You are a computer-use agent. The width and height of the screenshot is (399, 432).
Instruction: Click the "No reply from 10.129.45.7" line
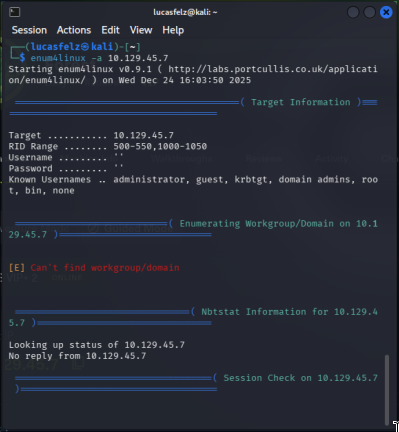[x=77, y=356]
